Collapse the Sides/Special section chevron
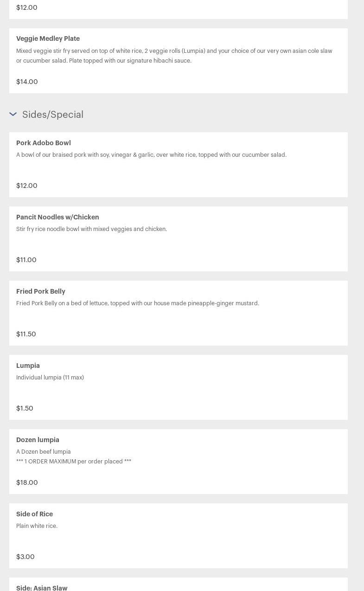The image size is (364, 591). [x=13, y=114]
